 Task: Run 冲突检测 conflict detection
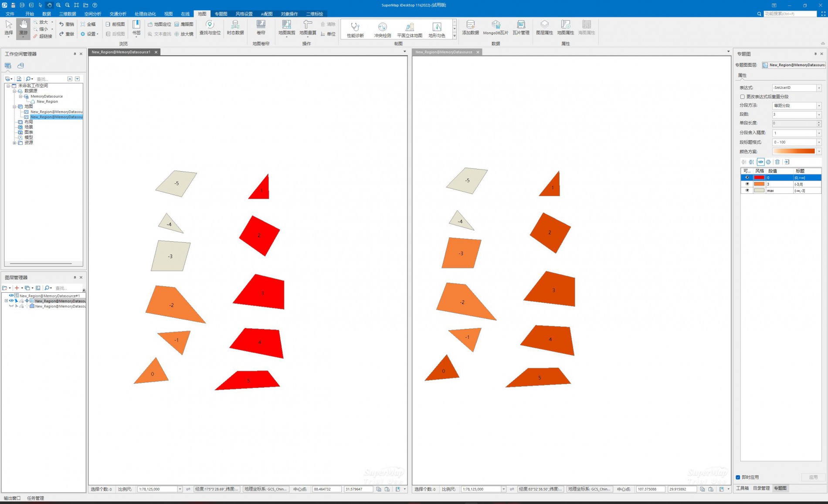coord(382,30)
